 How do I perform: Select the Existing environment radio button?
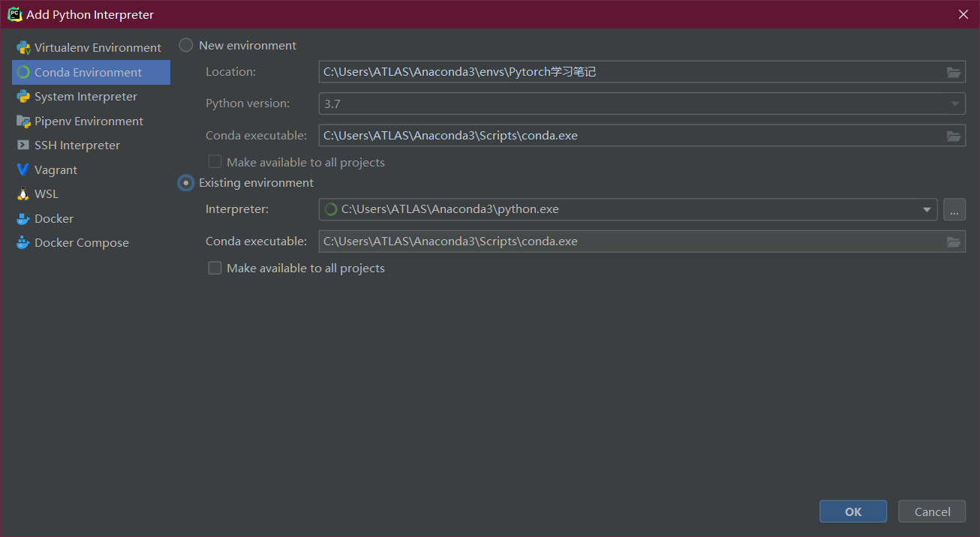(x=186, y=183)
